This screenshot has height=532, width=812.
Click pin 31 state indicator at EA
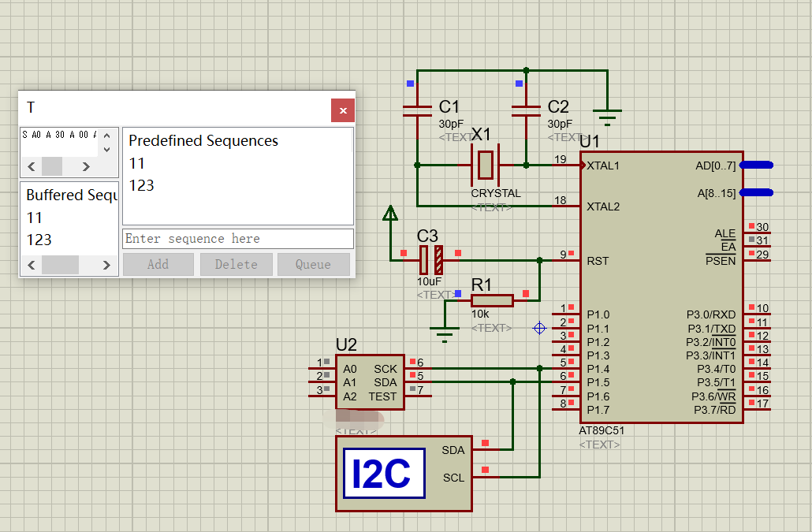tap(751, 240)
